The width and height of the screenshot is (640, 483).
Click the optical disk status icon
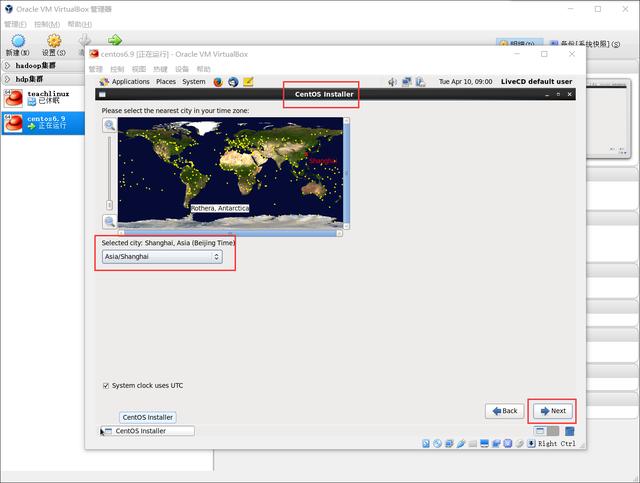pos(438,443)
